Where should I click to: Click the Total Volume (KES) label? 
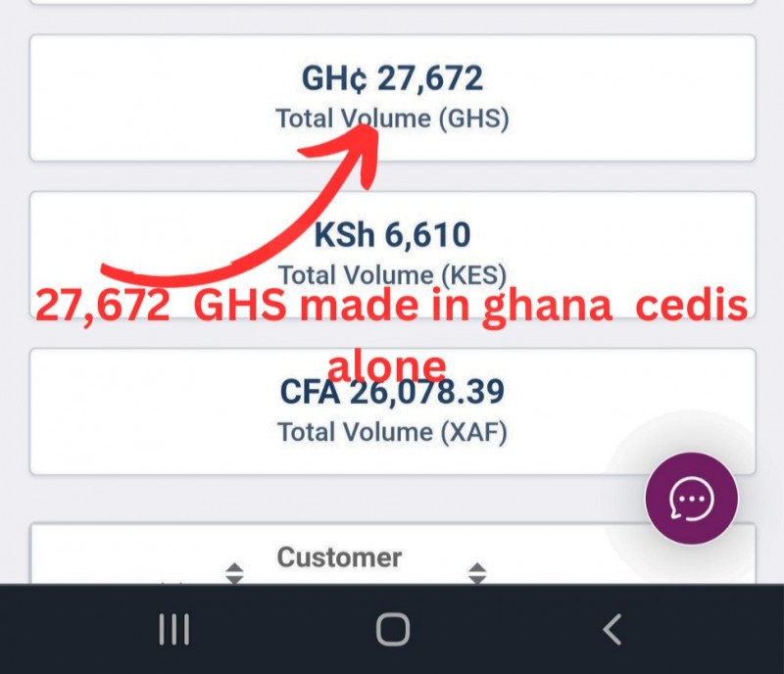coord(393,275)
